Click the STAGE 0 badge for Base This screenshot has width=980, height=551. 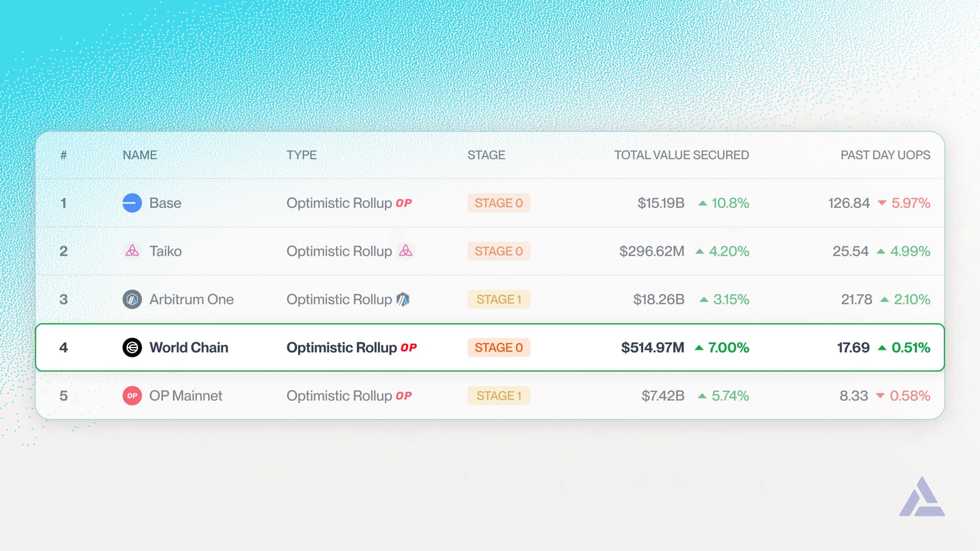(x=499, y=203)
